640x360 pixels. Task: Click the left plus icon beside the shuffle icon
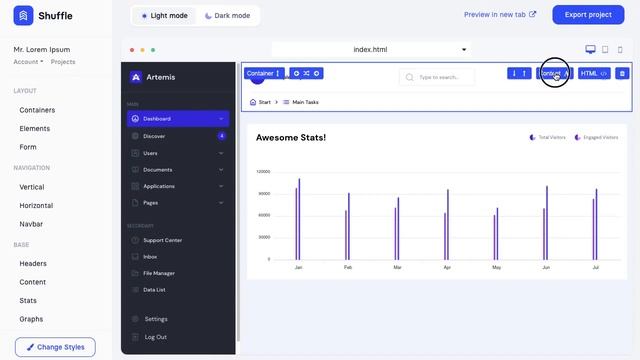coord(296,73)
